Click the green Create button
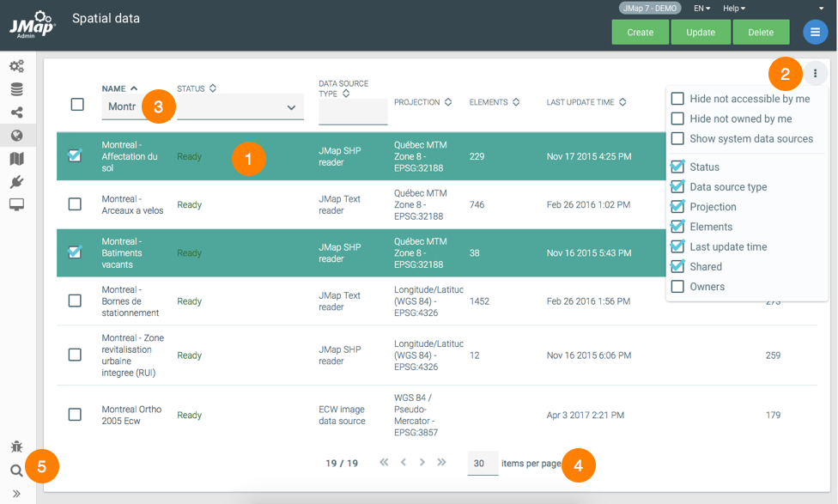 tap(640, 33)
